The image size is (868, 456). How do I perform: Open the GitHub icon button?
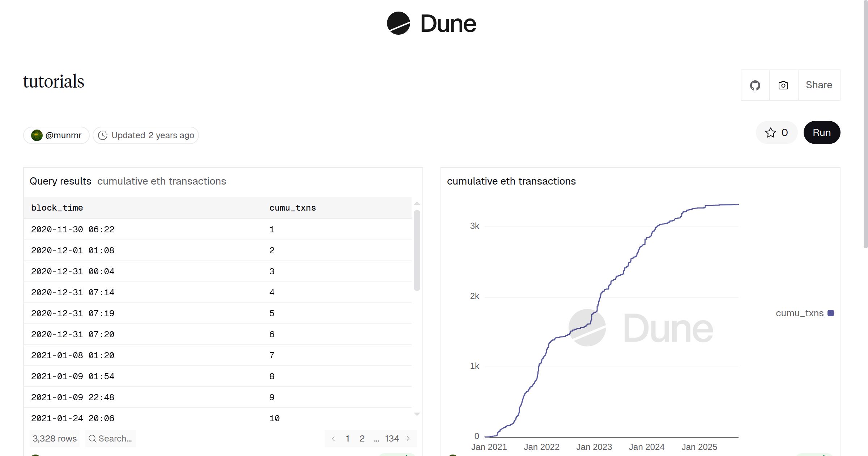click(x=755, y=85)
